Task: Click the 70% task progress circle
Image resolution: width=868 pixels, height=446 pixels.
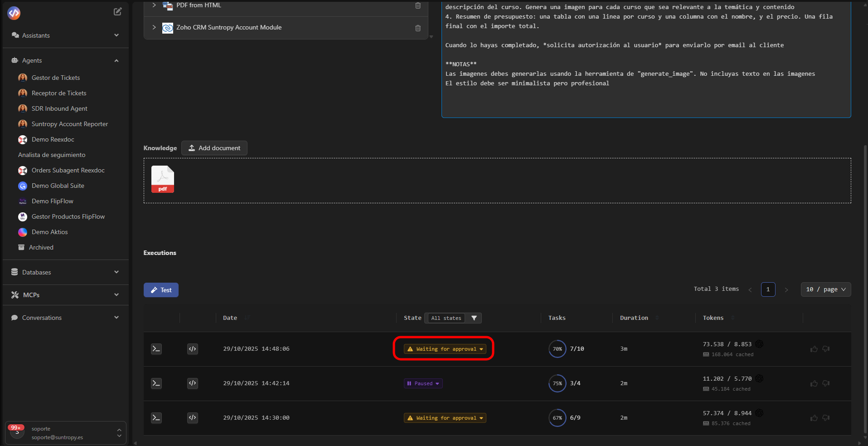Action: point(558,349)
